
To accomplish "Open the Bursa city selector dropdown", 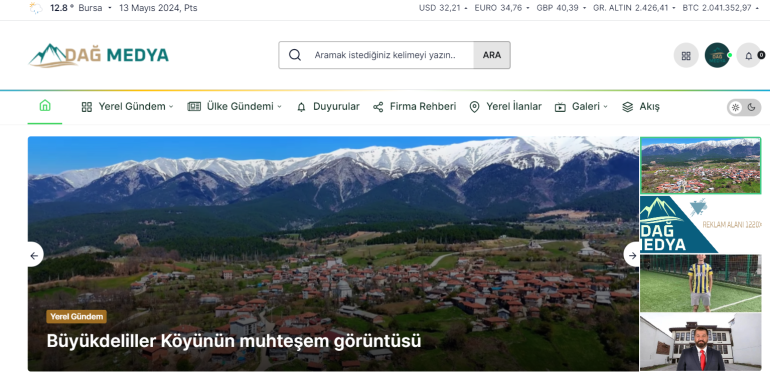I will 95,8.
